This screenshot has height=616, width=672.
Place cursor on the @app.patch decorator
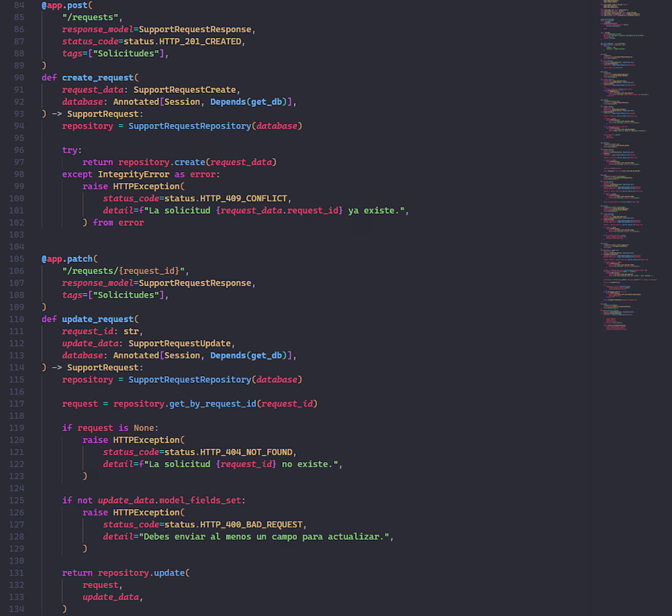(x=70, y=259)
